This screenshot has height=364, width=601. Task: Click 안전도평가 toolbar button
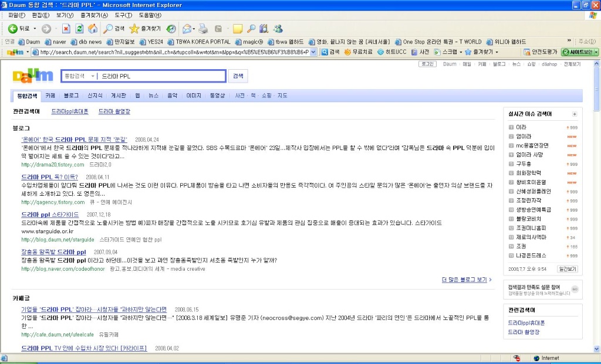click(541, 52)
